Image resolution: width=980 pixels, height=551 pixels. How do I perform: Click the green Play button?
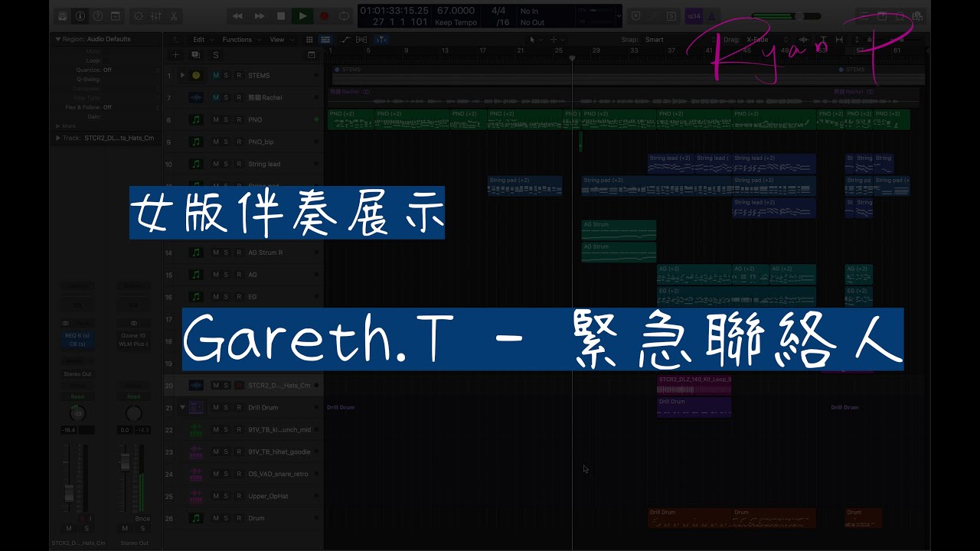pos(302,16)
